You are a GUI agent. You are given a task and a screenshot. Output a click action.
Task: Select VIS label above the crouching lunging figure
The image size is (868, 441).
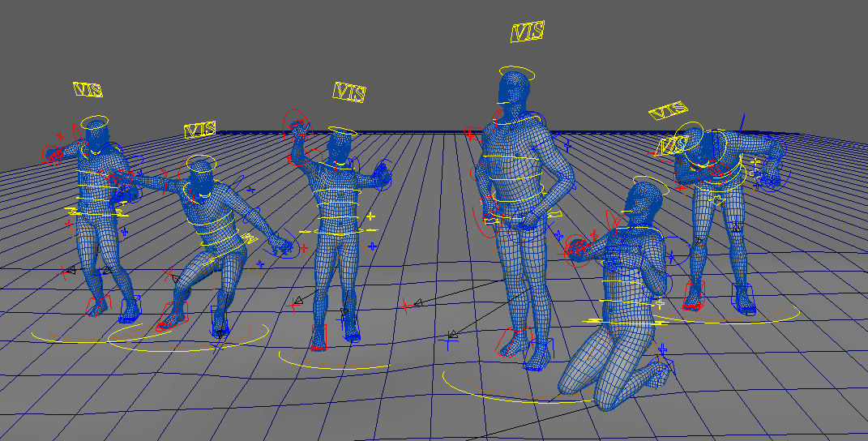(200, 131)
